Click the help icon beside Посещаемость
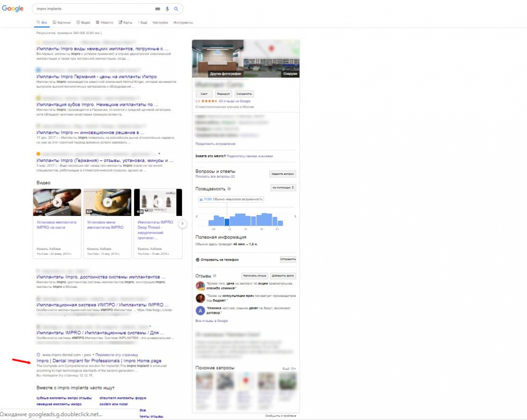Screen dimensions: 527x420 (229, 189)
